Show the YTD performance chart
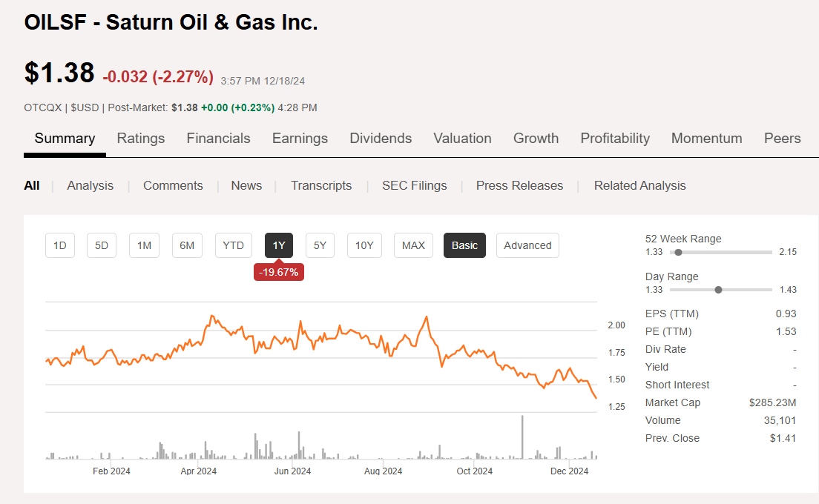Viewport: 819px width, 504px height. point(233,245)
